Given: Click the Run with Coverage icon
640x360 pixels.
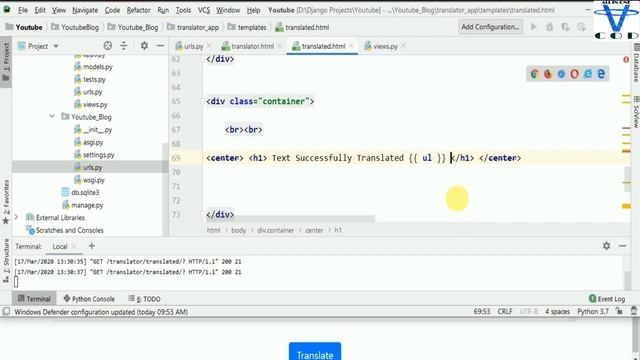Looking at the screenshot, I should 565,27.
